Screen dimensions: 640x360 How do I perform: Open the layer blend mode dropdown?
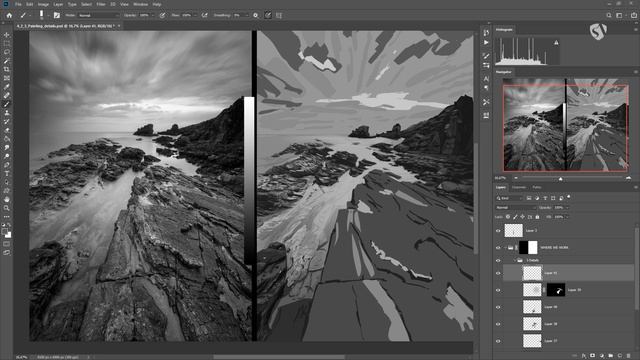tap(515, 207)
